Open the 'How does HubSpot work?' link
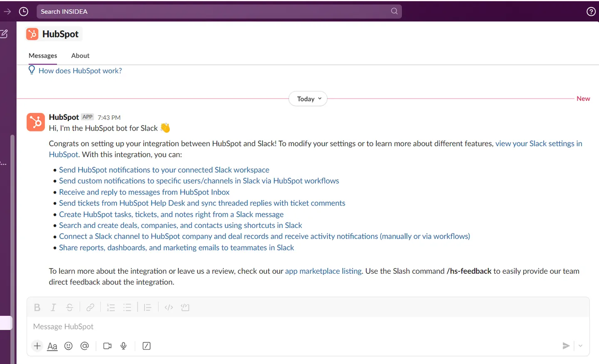599x364 pixels. [80, 71]
